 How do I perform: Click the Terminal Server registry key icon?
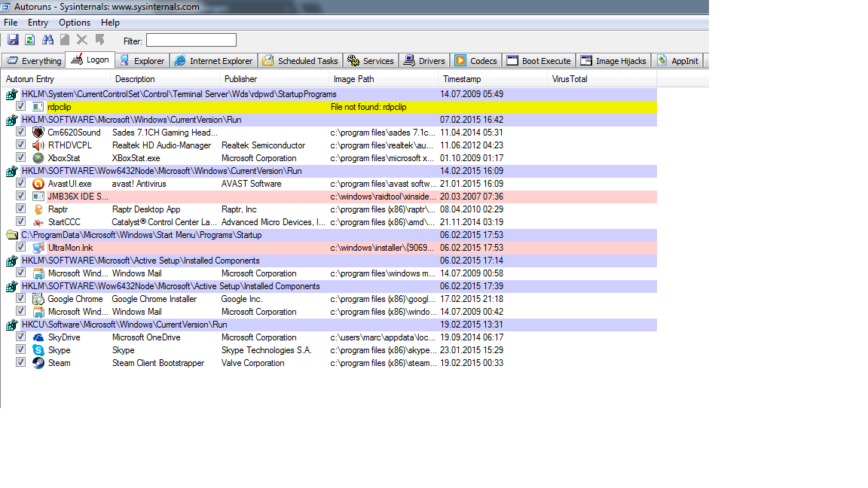pos(11,95)
